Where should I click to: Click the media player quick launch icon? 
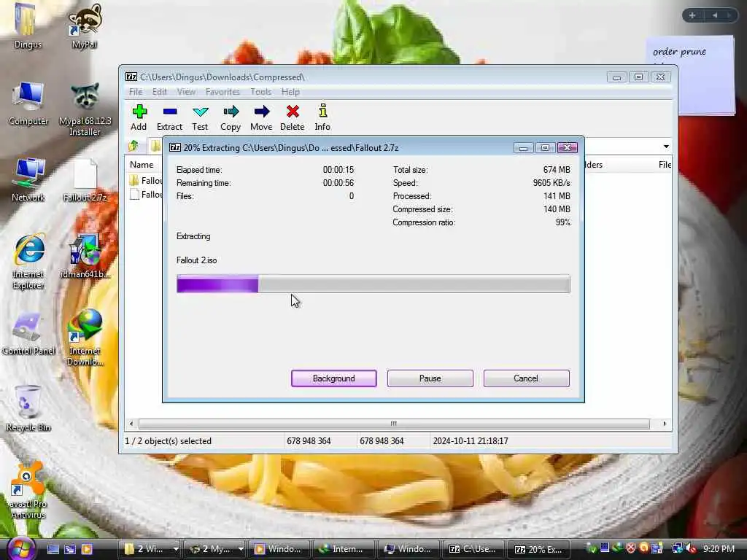[x=87, y=550]
